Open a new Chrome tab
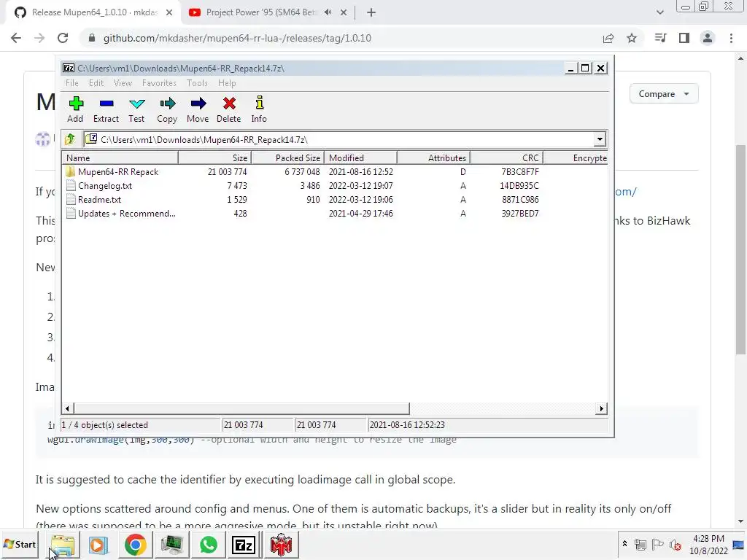 (x=371, y=12)
